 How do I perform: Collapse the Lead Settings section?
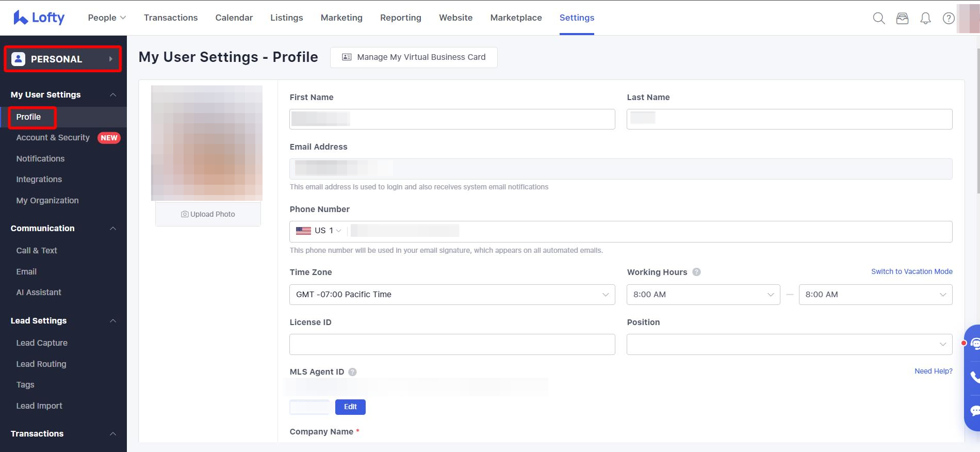(113, 321)
